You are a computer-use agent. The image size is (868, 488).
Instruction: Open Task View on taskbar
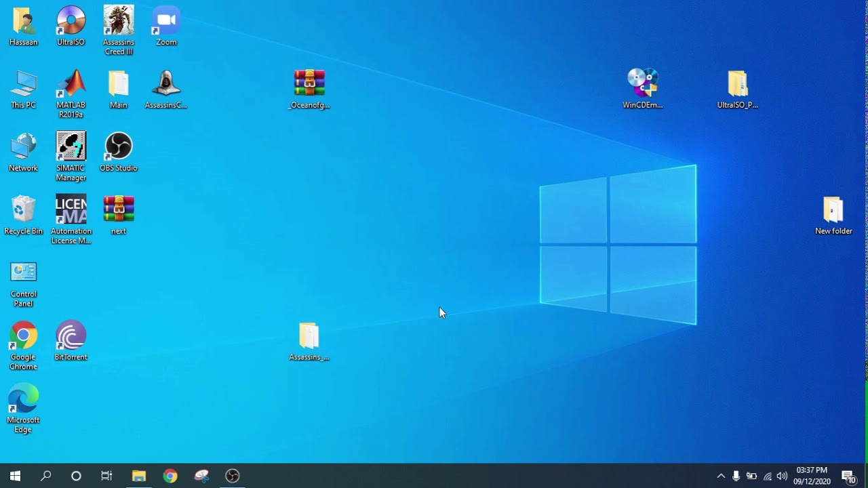[x=106, y=476]
